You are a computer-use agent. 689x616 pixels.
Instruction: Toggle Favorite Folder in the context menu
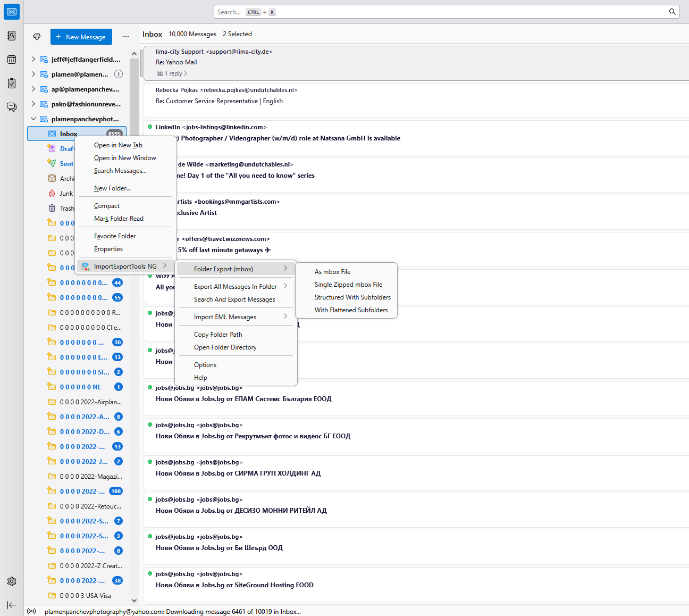(115, 236)
